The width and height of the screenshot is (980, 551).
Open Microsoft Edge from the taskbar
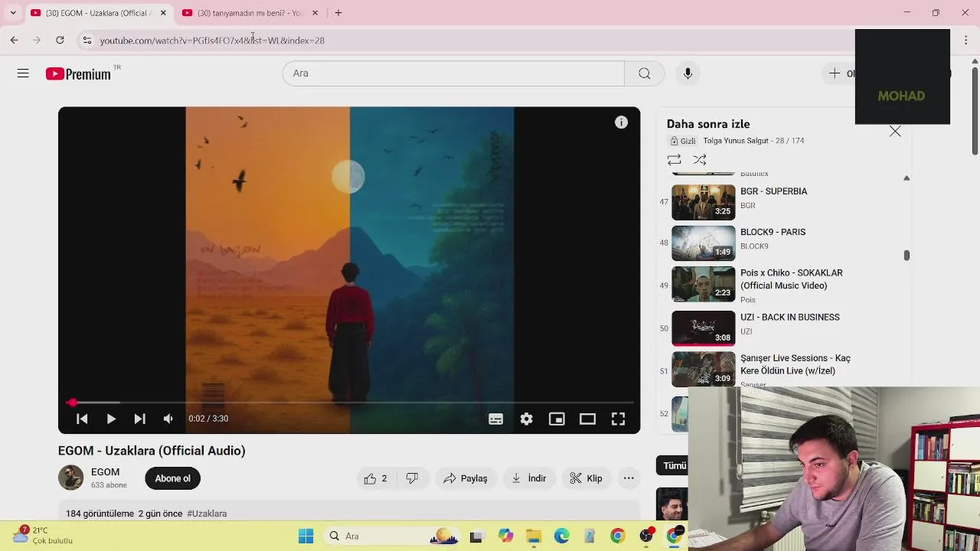(x=562, y=536)
